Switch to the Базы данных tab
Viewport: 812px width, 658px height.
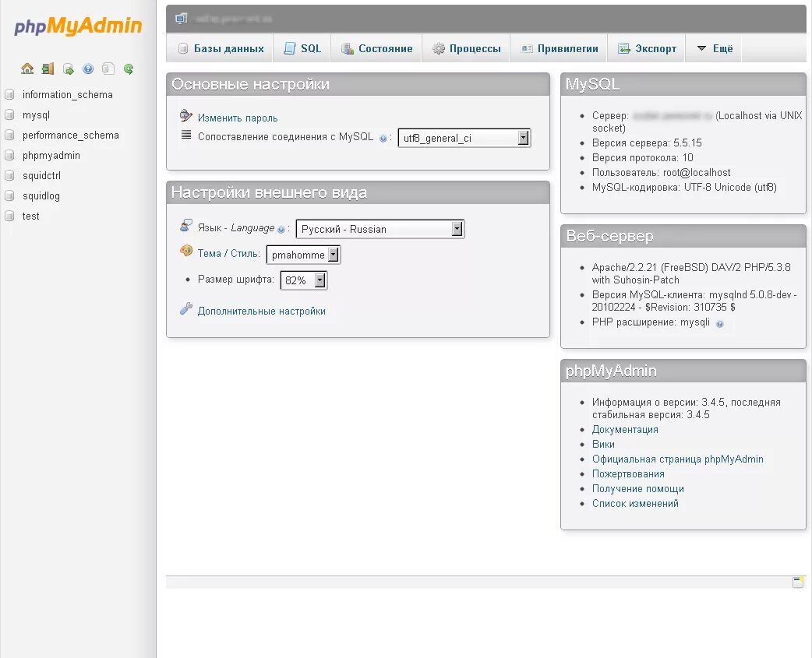pyautogui.click(x=221, y=48)
